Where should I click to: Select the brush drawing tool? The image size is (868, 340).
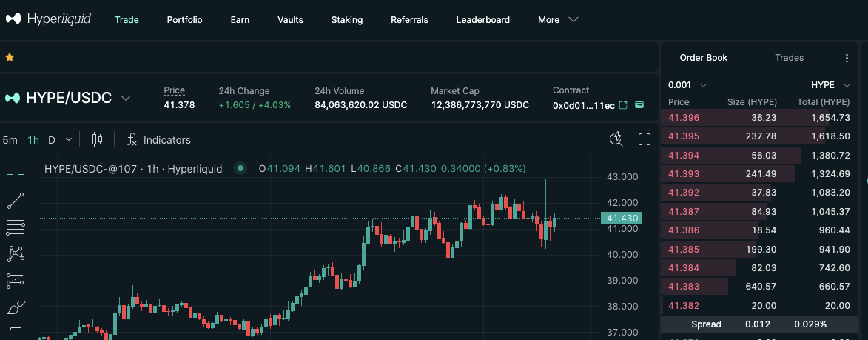tap(16, 307)
